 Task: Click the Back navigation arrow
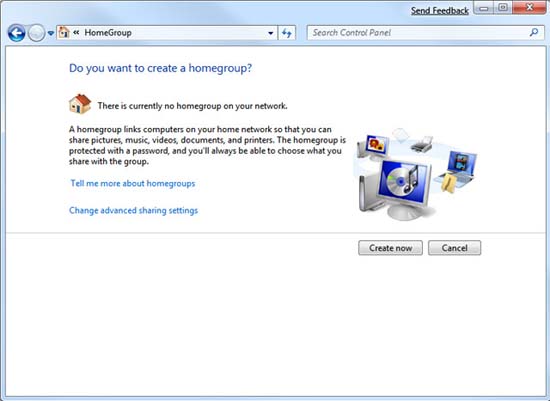(x=16, y=33)
